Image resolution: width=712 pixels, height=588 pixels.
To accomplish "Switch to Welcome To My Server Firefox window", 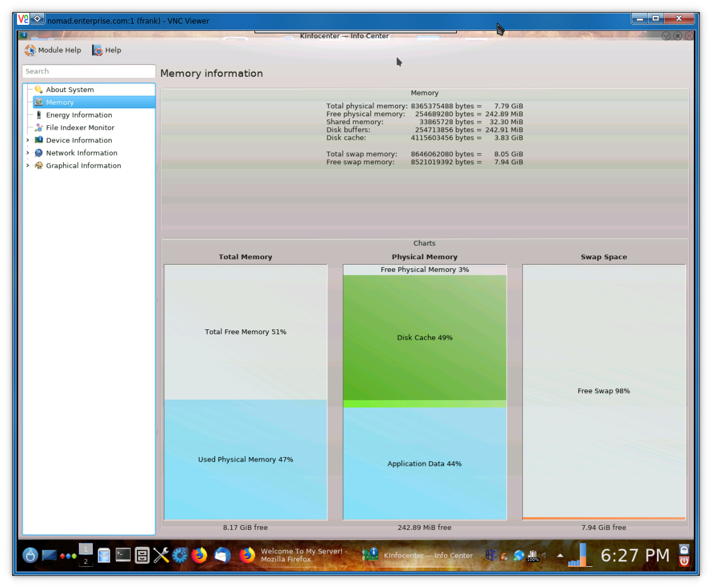I will 294,555.
